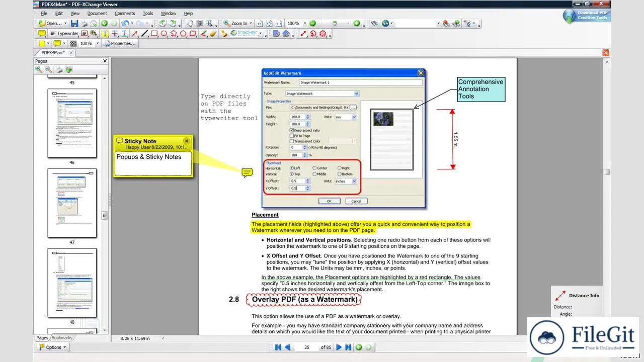
Task: Close the Sticky Note popup
Action: coord(187,141)
